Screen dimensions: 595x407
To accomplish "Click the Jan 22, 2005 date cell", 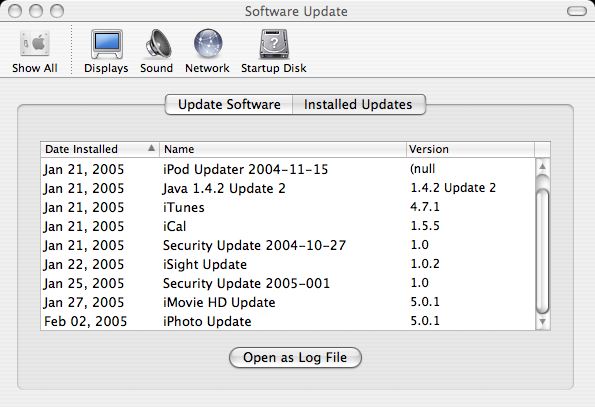I will [x=84, y=264].
